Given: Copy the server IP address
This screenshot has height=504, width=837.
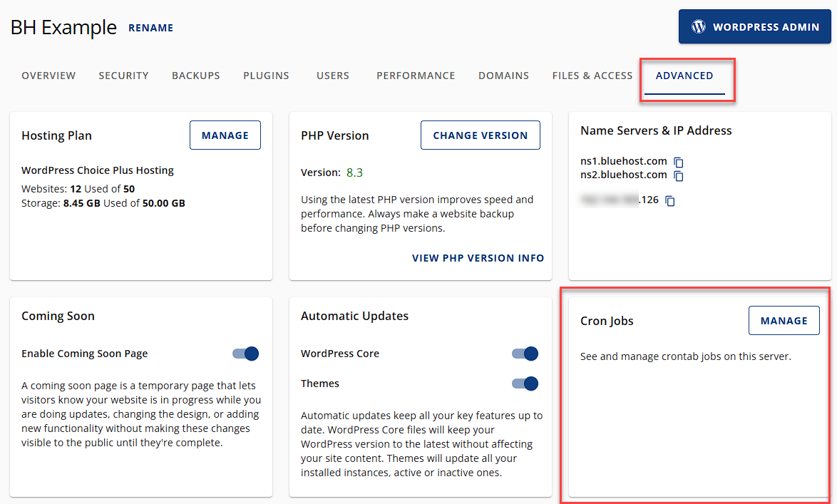Looking at the screenshot, I should [x=669, y=200].
